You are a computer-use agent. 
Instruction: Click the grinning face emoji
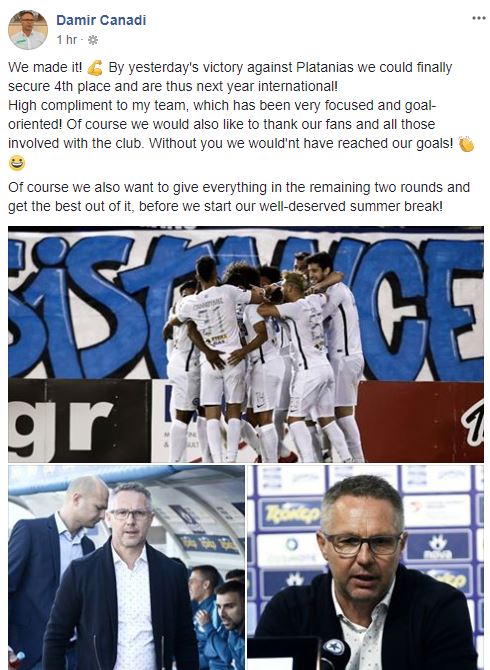pyautogui.click(x=17, y=163)
